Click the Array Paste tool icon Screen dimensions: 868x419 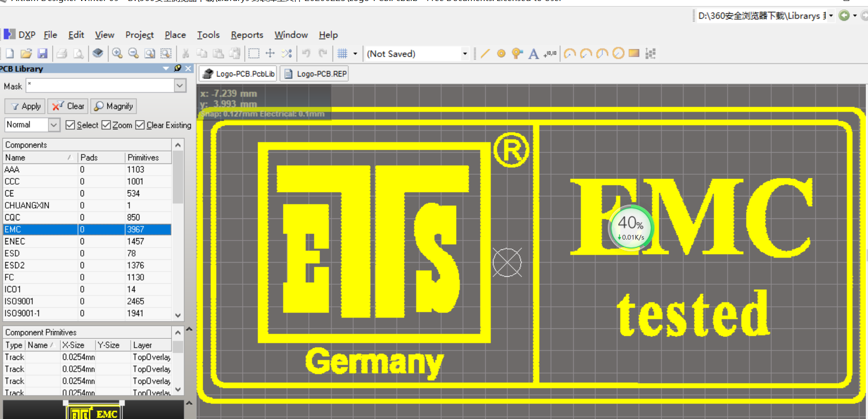[x=650, y=54]
